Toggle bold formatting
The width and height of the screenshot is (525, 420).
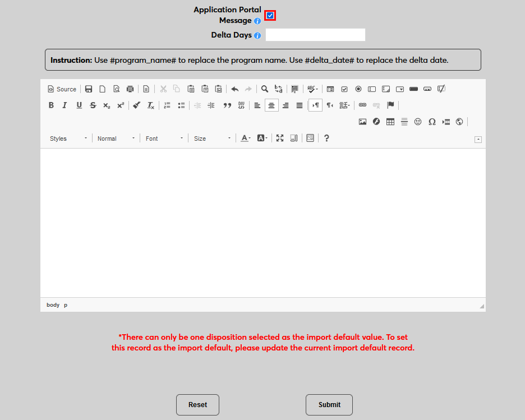coord(51,105)
